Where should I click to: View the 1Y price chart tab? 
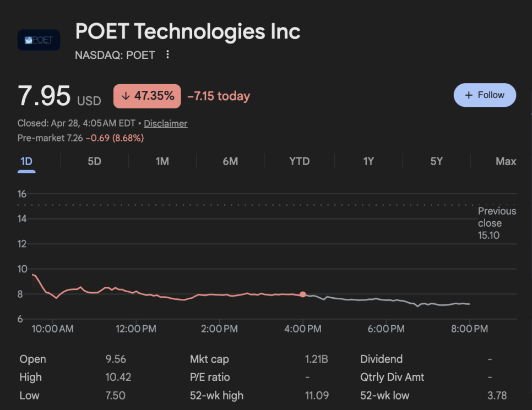(x=368, y=161)
